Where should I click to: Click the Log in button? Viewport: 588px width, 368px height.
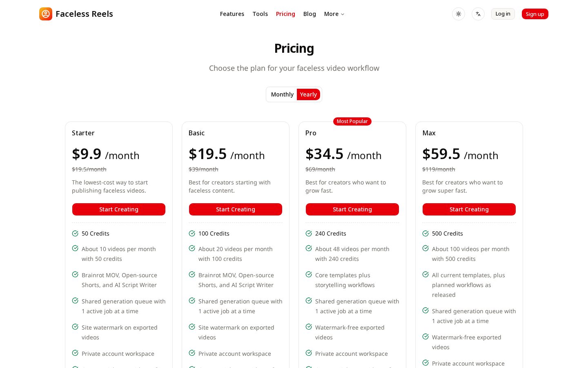(x=503, y=14)
